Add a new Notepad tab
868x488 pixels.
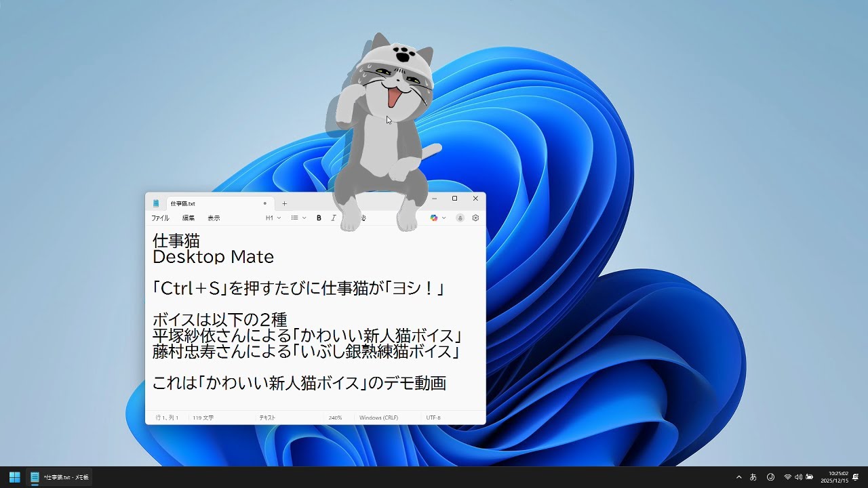pyautogui.click(x=284, y=203)
